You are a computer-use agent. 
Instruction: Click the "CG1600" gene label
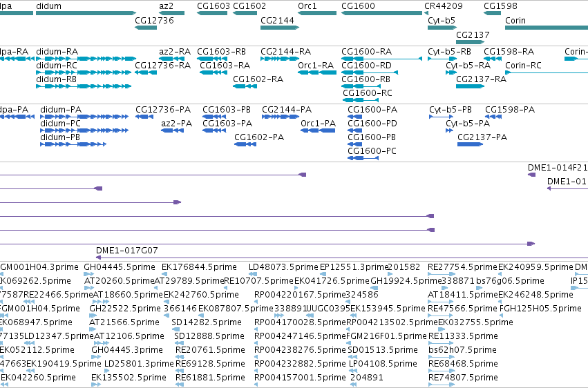pyautogui.click(x=358, y=6)
